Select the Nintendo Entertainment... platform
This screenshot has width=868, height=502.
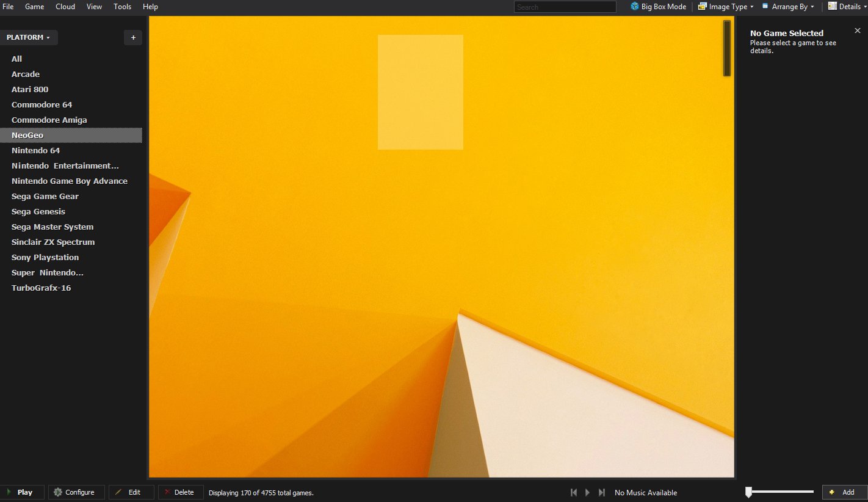point(71,166)
